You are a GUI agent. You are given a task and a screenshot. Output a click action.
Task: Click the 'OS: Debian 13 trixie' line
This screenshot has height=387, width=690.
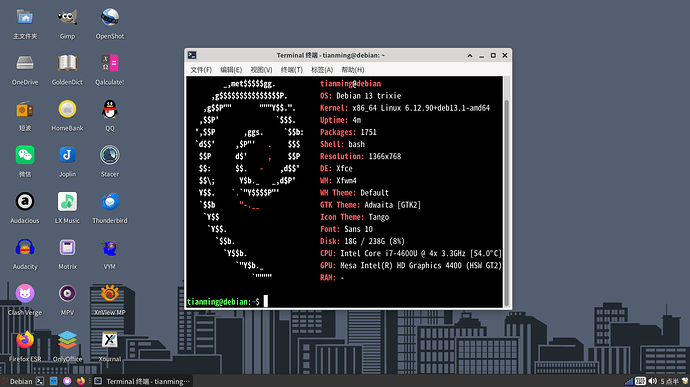pos(360,96)
